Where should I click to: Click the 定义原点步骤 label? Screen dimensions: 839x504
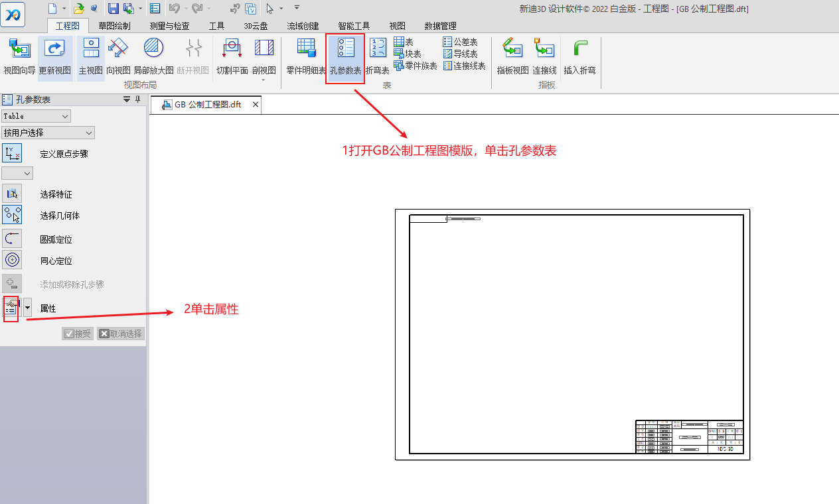pos(64,154)
